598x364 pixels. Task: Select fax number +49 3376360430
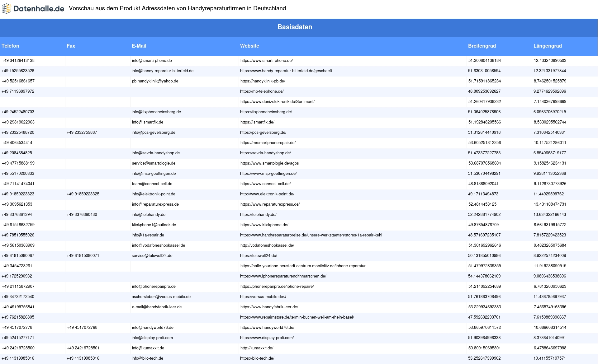click(82, 215)
